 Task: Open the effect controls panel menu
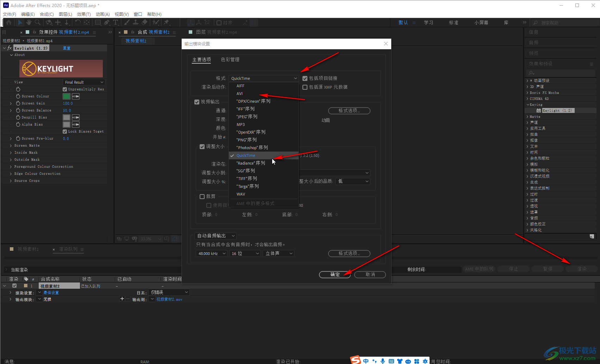(x=94, y=32)
